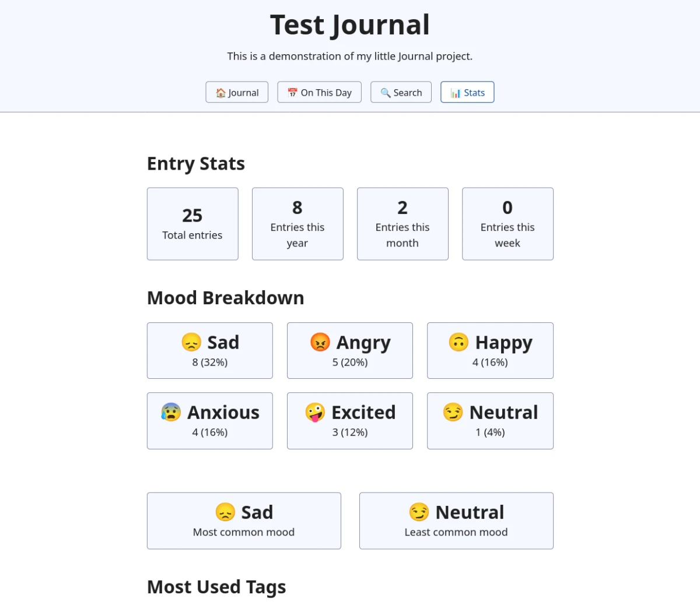Click the Entries this week card

(x=508, y=224)
